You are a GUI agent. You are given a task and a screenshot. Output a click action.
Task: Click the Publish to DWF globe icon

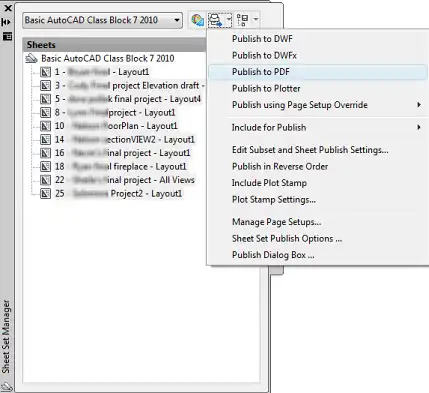197,20
